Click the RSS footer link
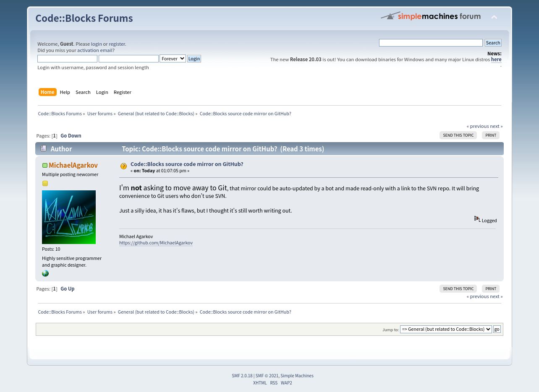Image resolution: width=539 pixels, height=392 pixels. click(x=274, y=383)
